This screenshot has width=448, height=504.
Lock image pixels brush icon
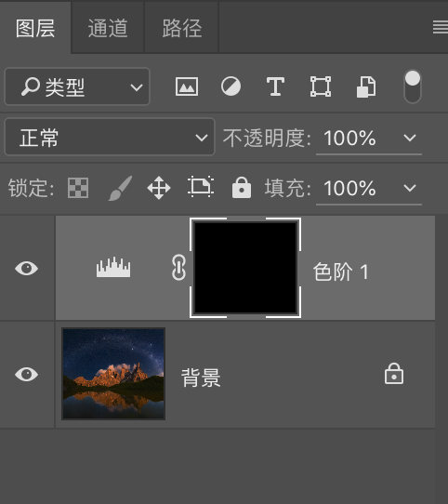click(x=121, y=188)
